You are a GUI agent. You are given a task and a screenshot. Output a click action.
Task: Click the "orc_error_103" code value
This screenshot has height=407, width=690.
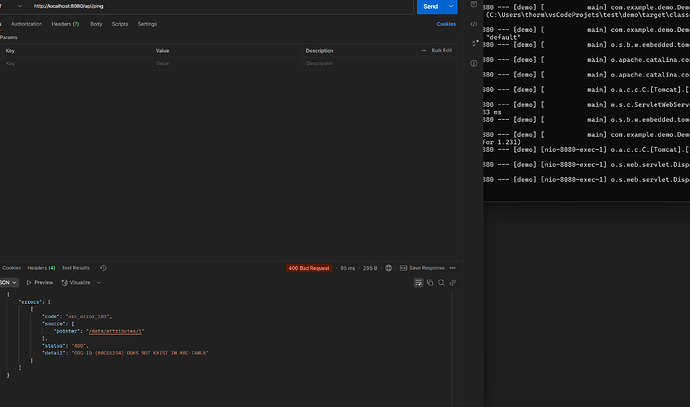tap(88, 316)
